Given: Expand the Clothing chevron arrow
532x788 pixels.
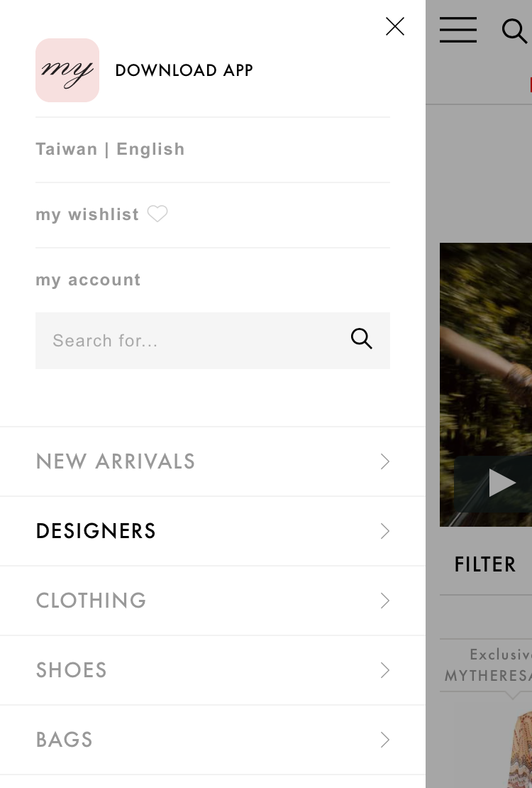Looking at the screenshot, I should click(x=384, y=601).
